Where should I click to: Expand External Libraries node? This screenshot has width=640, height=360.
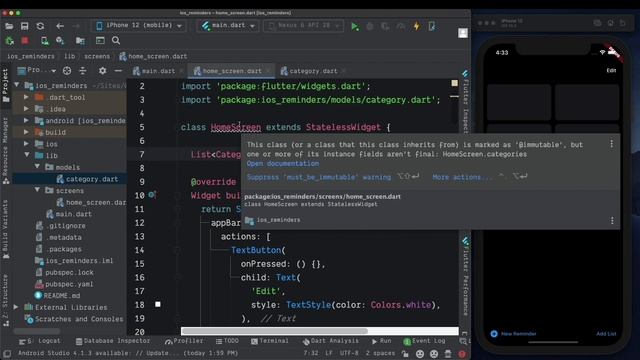(x=16, y=307)
